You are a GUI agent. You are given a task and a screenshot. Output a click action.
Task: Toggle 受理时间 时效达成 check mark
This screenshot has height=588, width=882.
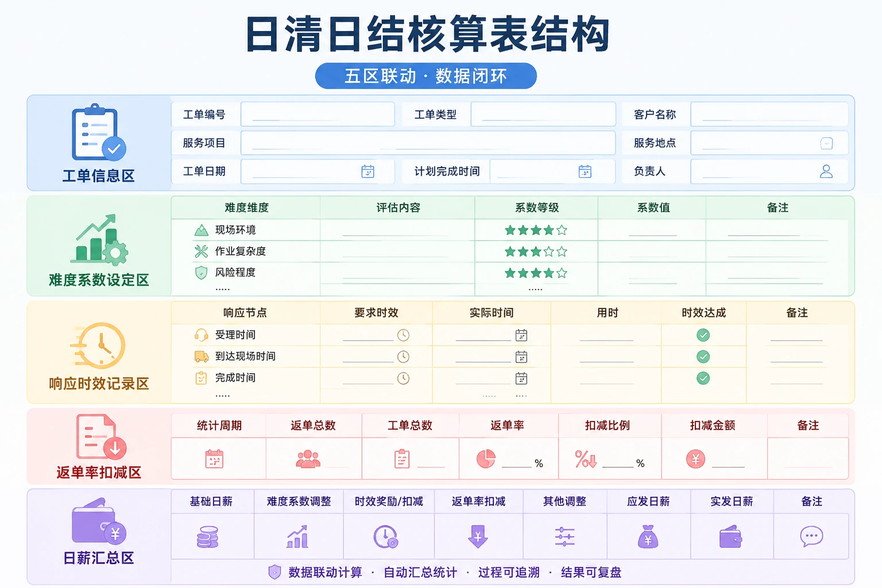703,335
